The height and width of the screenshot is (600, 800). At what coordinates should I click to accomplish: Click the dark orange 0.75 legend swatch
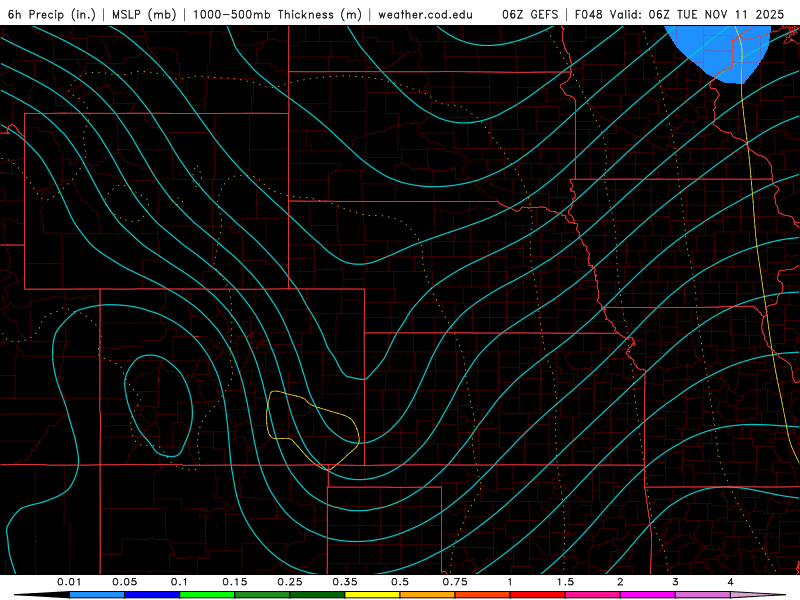click(x=483, y=595)
